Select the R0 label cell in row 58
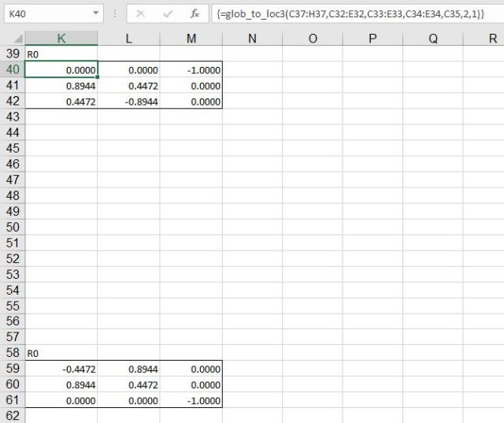This screenshot has width=504, height=423. pyautogui.click(x=61, y=353)
